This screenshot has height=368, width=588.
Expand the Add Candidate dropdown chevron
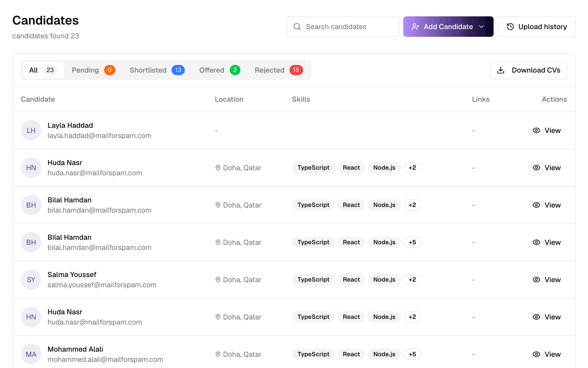tap(481, 27)
